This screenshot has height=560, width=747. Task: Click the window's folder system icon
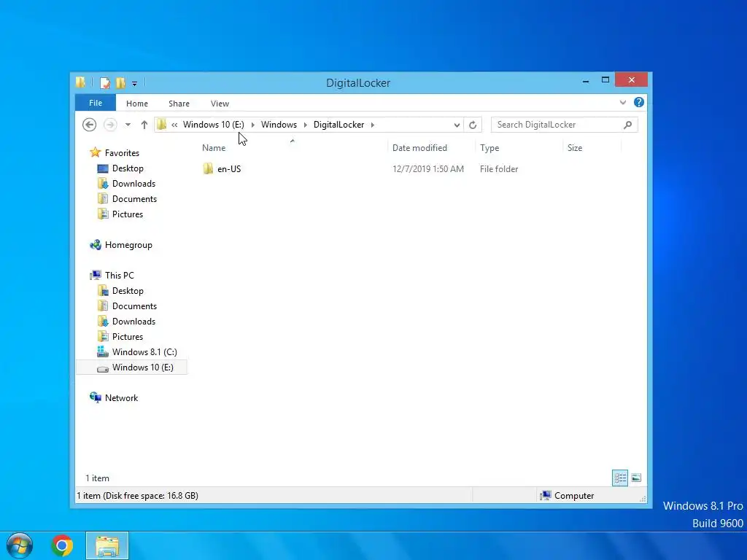pos(80,83)
